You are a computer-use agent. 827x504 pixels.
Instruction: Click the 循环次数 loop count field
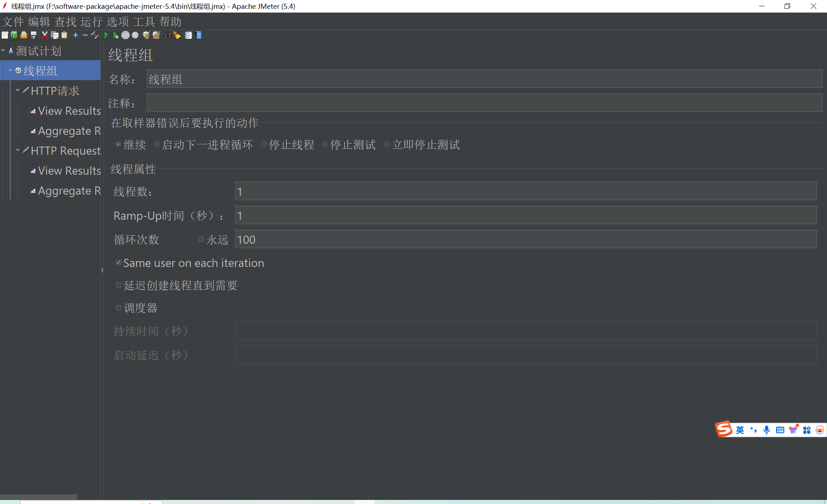526,239
